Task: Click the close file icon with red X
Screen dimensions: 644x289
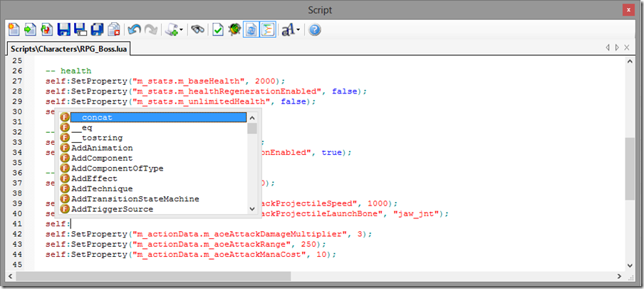Action: [114, 29]
